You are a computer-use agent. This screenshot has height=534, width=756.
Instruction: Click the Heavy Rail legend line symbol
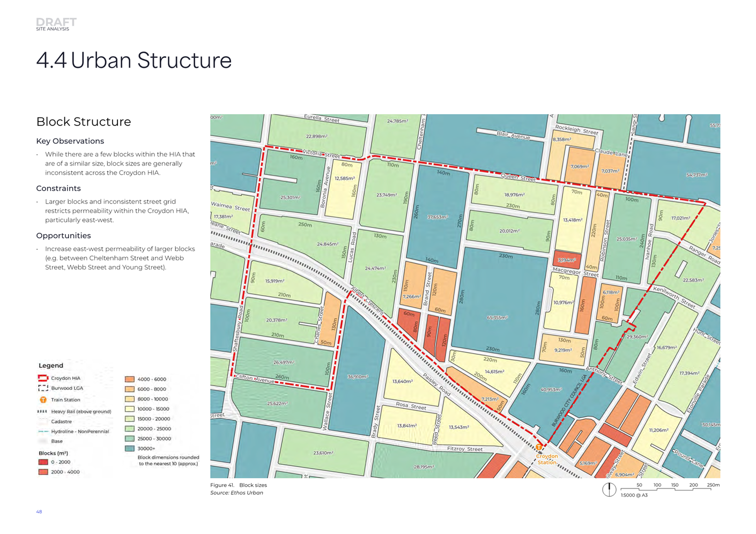pyautogui.click(x=43, y=412)
